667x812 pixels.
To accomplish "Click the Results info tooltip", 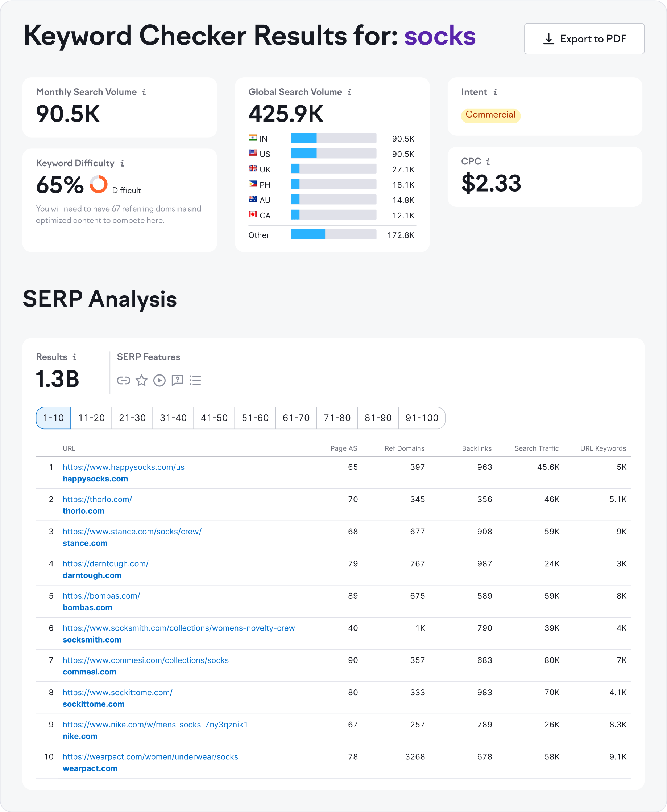I will (75, 357).
